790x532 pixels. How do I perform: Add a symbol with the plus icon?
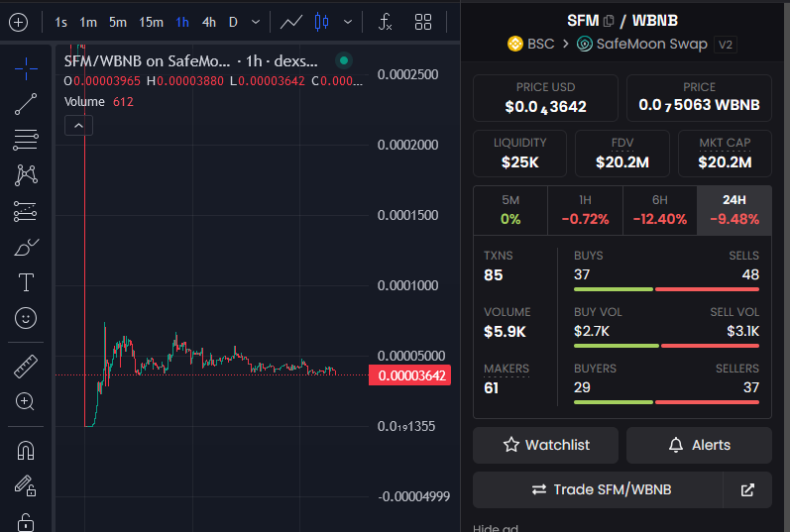click(x=18, y=22)
